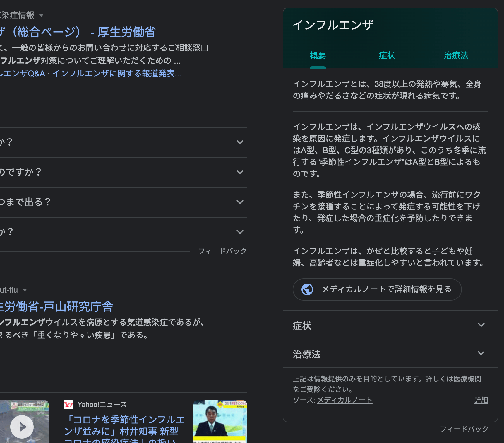Click フィードバック below the questions list

[x=222, y=251]
